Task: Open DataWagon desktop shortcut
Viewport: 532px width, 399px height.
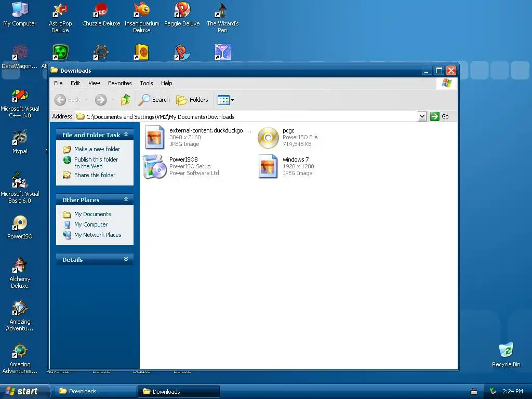Action: [19, 57]
